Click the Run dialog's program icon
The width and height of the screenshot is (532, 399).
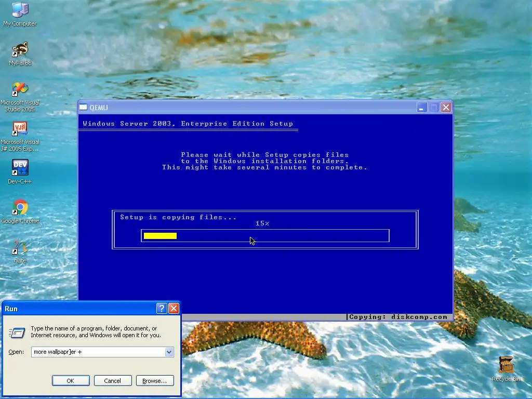[x=17, y=332]
